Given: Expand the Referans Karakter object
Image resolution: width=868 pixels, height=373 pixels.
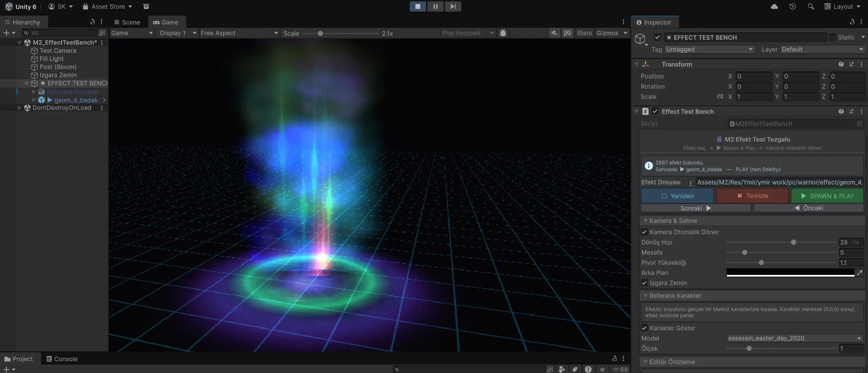Looking at the screenshot, I should click(34, 92).
